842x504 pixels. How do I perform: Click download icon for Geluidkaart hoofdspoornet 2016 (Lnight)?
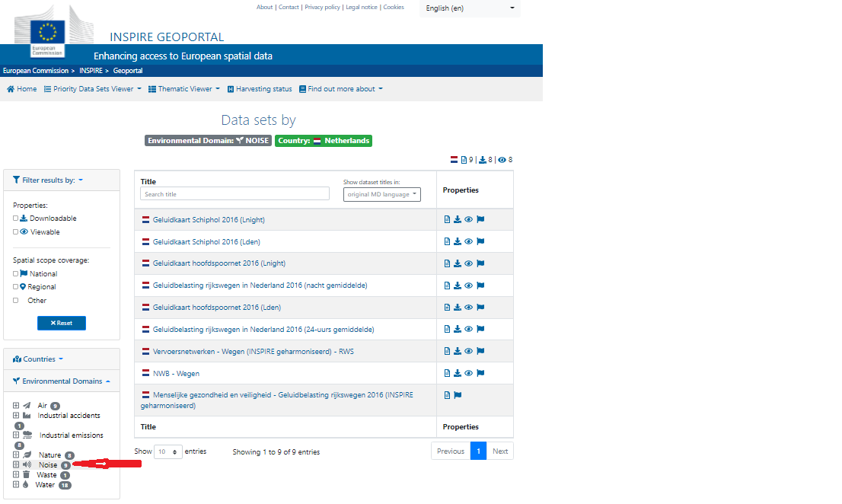pos(458,263)
